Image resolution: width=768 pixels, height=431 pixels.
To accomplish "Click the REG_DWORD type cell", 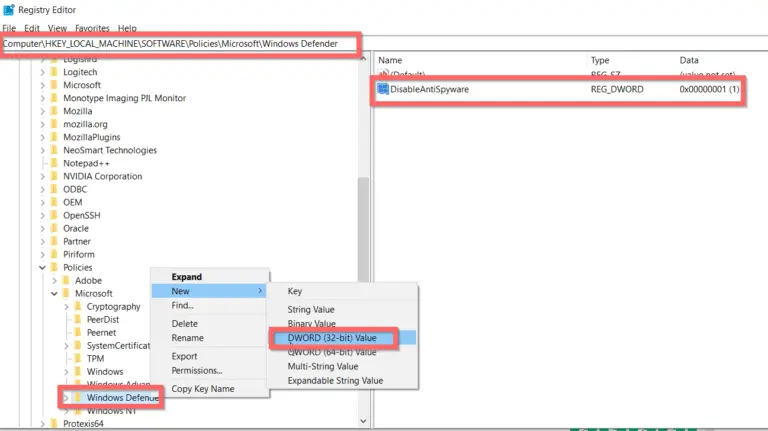I will coord(617,89).
